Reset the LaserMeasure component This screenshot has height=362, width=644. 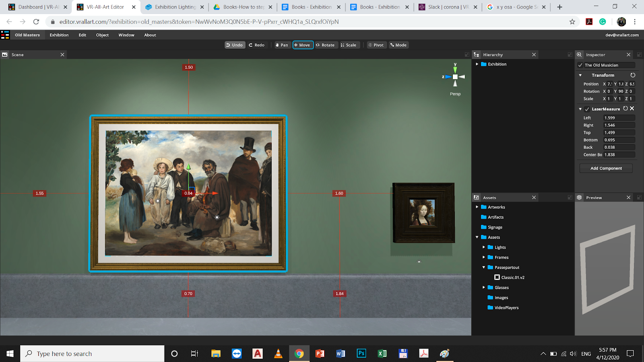625,109
